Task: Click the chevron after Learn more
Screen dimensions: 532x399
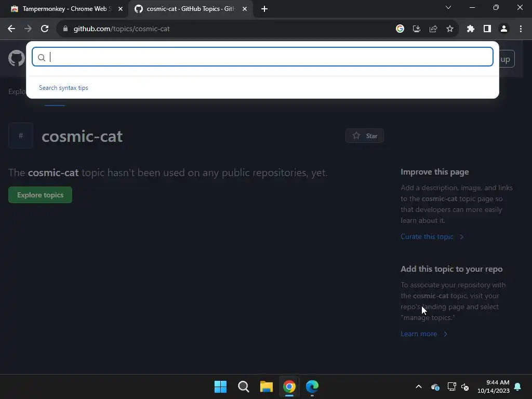Action: coord(445,334)
